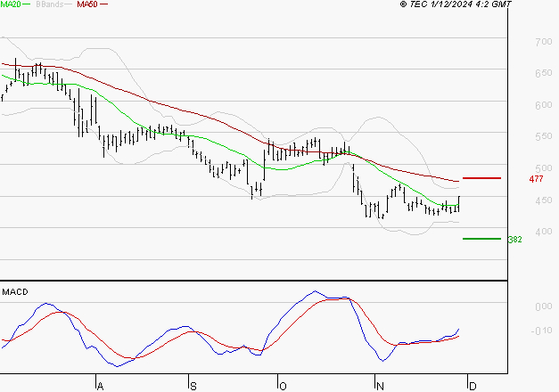Click the S month marker on time axis
Viewport: 559px width, 392px height.
(193, 387)
